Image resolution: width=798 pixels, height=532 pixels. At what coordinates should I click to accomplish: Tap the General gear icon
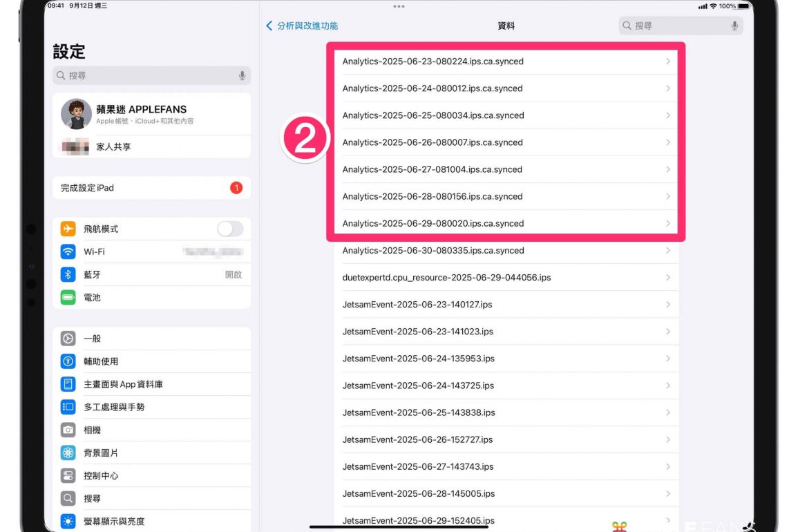point(68,339)
